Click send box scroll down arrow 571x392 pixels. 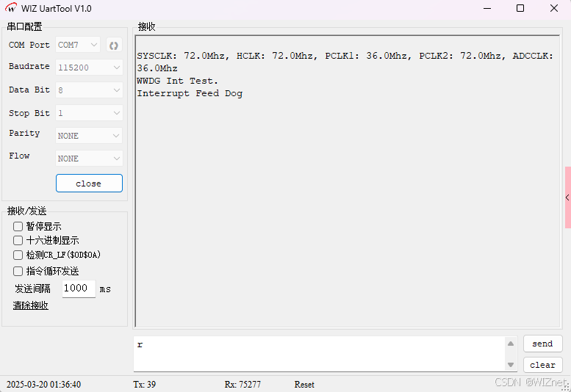511,364
